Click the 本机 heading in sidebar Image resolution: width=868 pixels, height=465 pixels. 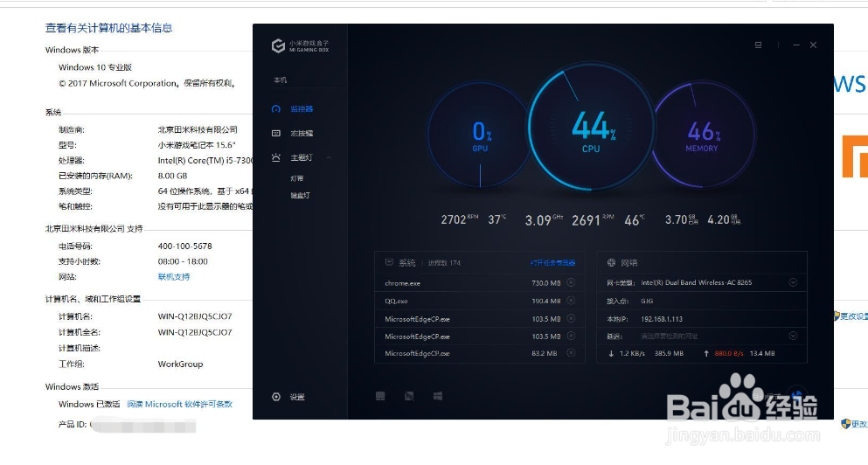point(280,80)
